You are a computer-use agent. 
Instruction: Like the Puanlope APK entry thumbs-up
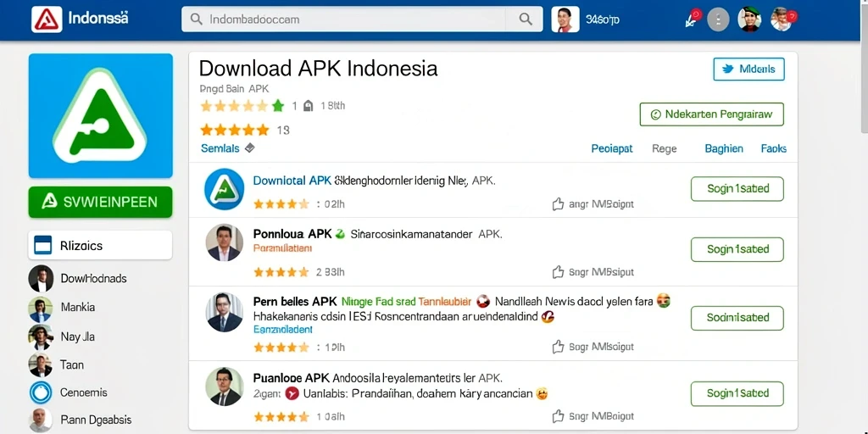[x=558, y=415]
